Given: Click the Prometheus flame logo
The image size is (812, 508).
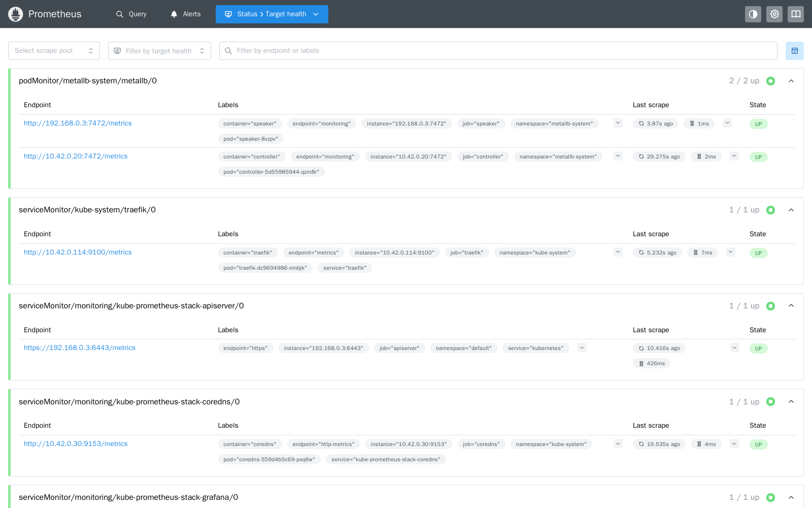Looking at the screenshot, I should [16, 14].
